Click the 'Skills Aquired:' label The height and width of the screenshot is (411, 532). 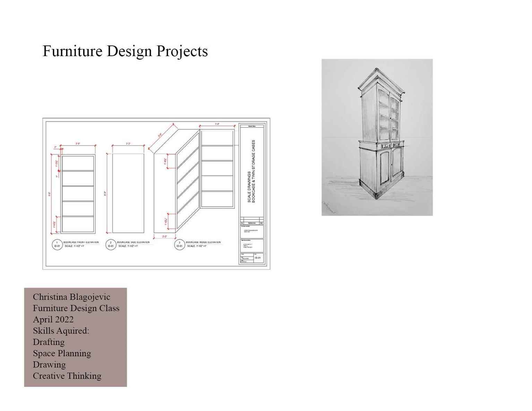click(61, 331)
